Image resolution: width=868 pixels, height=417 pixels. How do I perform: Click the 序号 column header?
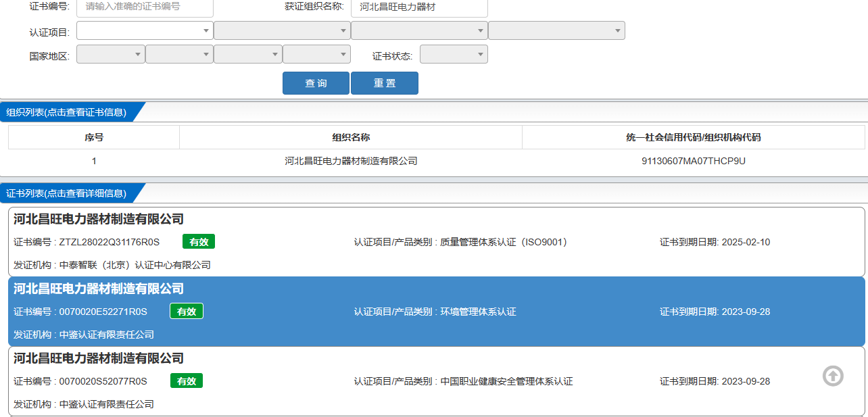[x=94, y=137]
